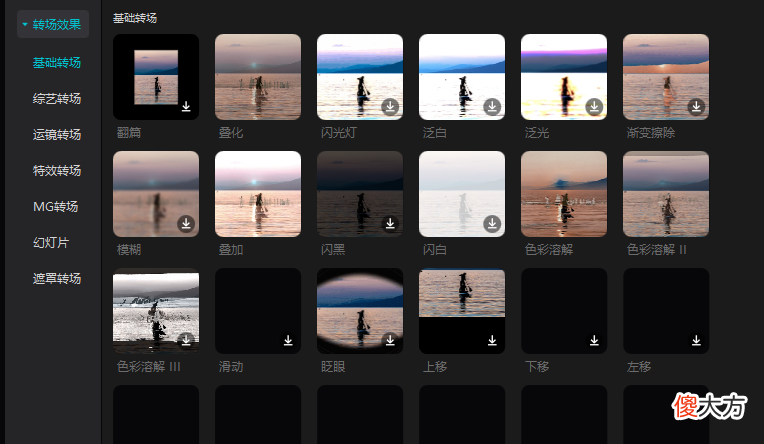Download the 上移 transition
Screen dimensions: 764x444
(492, 340)
